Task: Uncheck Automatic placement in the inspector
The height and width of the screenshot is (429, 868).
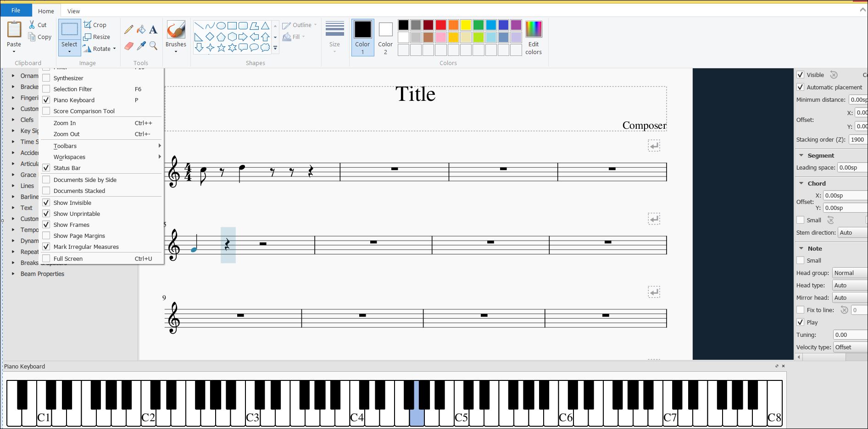Action: coord(801,87)
